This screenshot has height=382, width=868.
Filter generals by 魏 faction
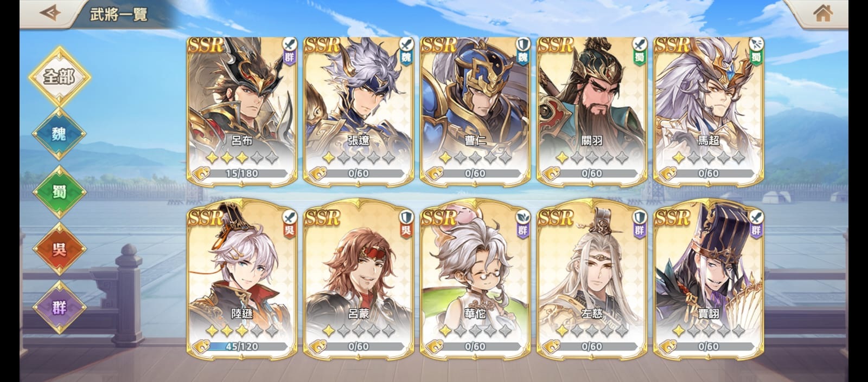tap(59, 134)
